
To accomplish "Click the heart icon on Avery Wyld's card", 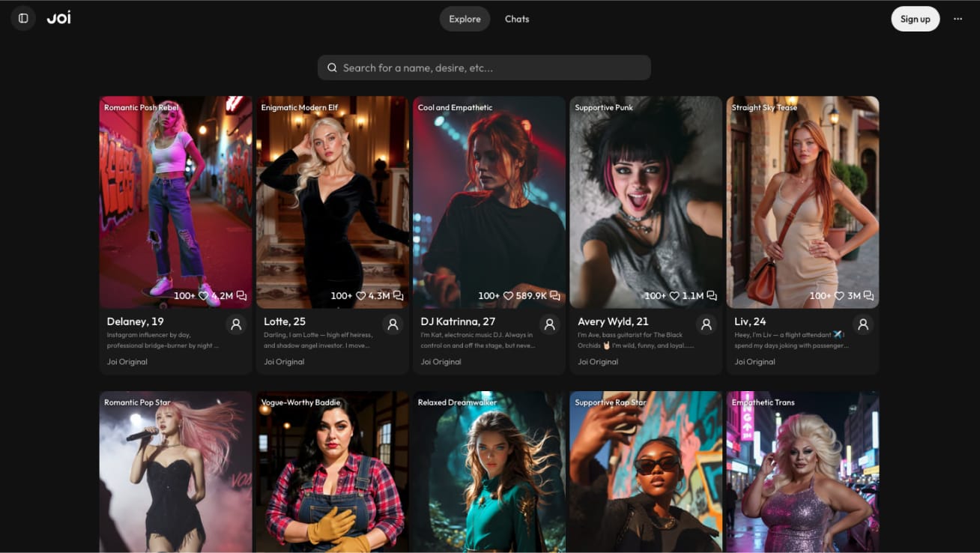I will [x=674, y=296].
